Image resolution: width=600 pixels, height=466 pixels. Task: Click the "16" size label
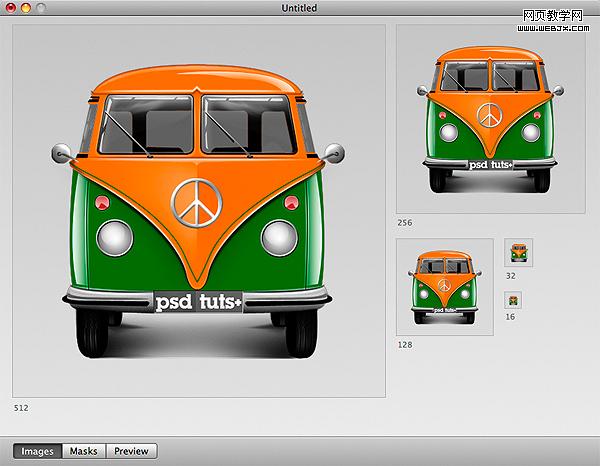pos(510,317)
